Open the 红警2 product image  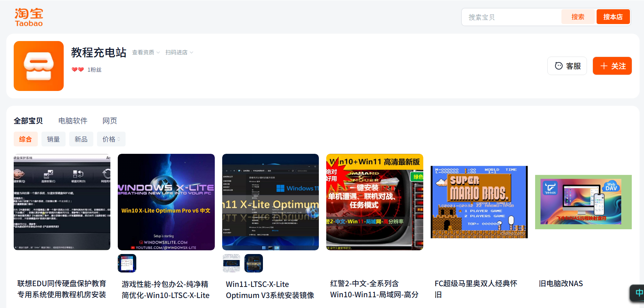point(375,202)
